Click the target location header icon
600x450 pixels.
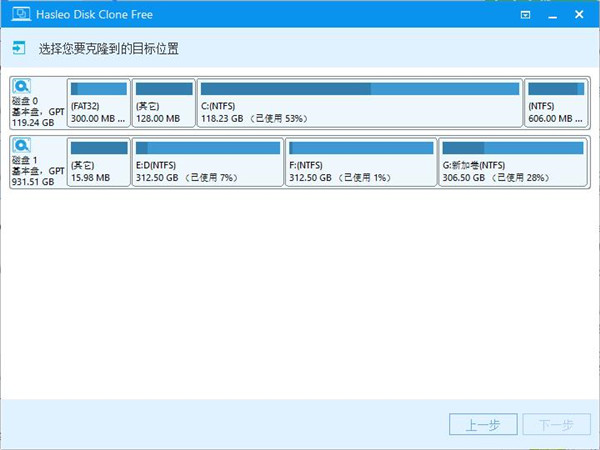(20, 47)
